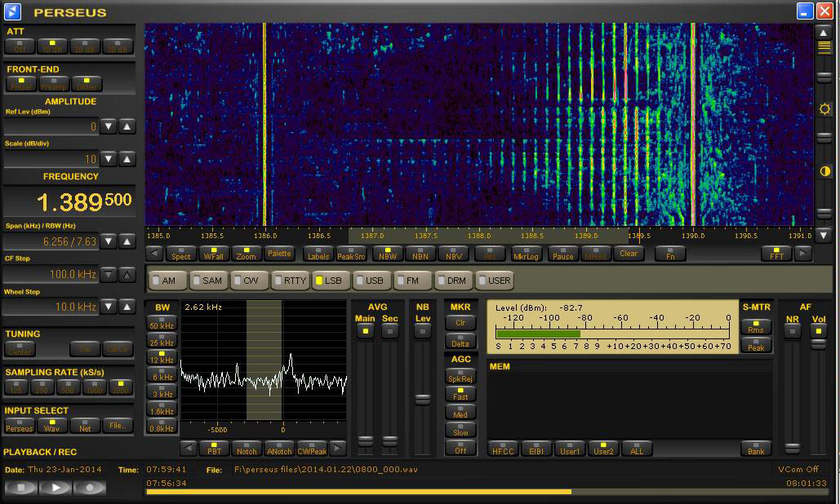Toggle the Dither front-end option
Image resolution: width=840 pixels, height=504 pixels.
tap(87, 84)
